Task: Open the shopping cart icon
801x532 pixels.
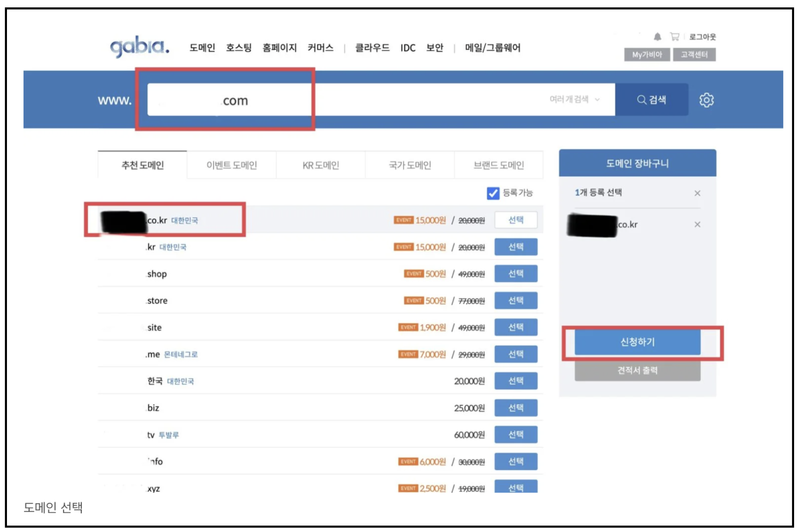Action: pos(675,36)
